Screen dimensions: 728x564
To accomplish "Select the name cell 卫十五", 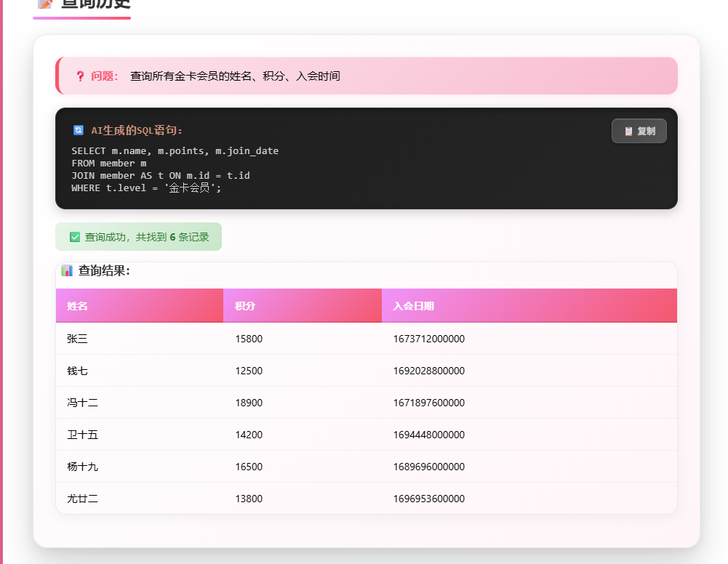I will (82, 435).
